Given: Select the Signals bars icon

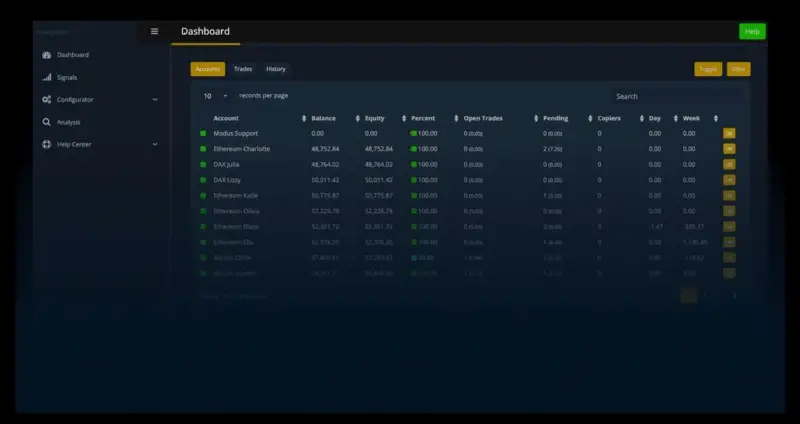Looking at the screenshot, I should (x=46, y=78).
